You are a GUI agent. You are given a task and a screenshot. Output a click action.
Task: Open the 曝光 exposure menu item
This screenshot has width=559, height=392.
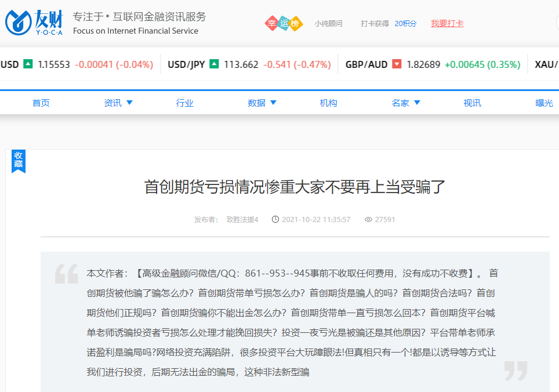(x=544, y=103)
